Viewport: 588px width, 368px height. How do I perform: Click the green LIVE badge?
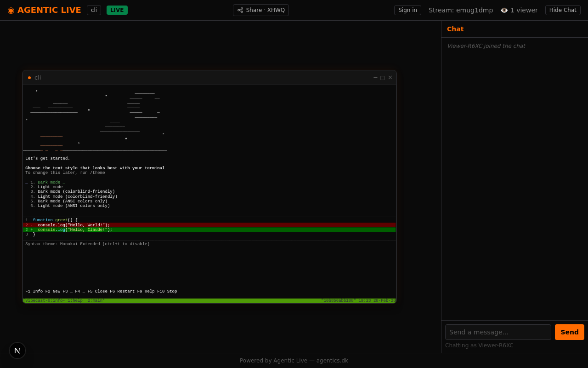pyautogui.click(x=117, y=10)
